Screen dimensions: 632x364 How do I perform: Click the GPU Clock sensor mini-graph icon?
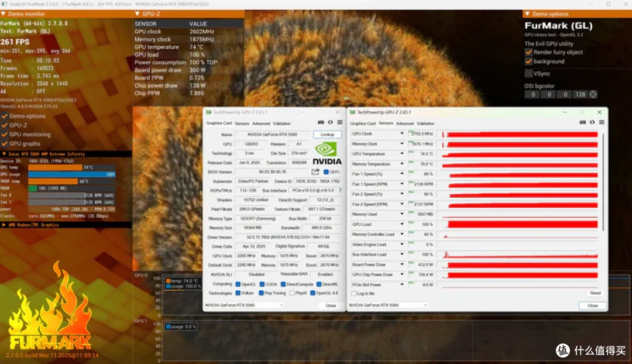click(411, 132)
